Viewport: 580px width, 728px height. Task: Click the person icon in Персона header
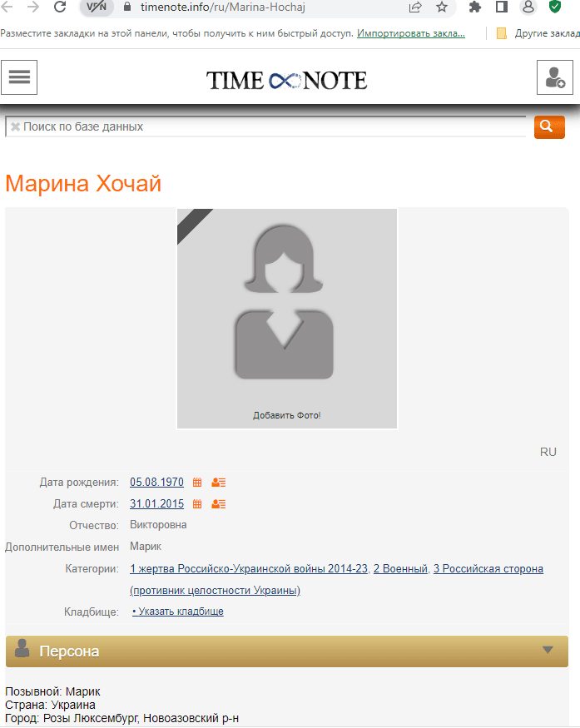22,648
